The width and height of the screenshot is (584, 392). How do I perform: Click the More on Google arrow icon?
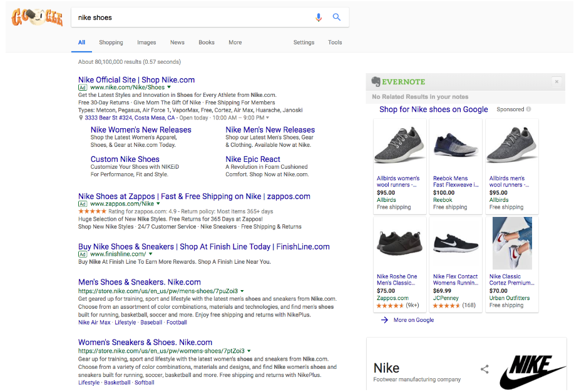(385, 320)
